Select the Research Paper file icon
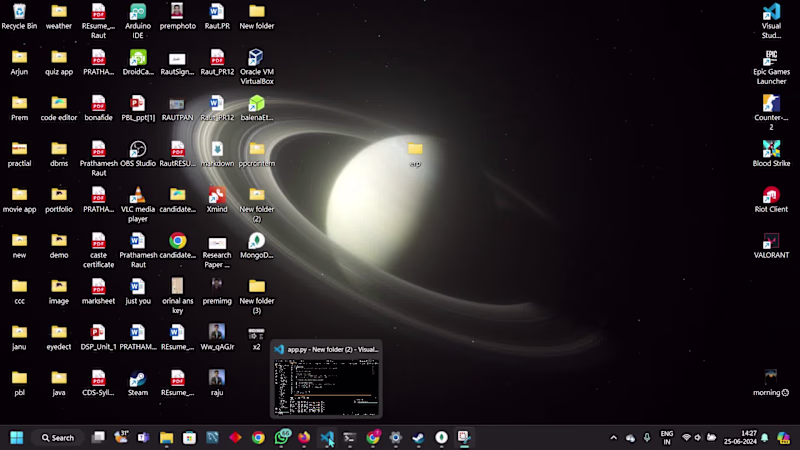 tap(217, 250)
